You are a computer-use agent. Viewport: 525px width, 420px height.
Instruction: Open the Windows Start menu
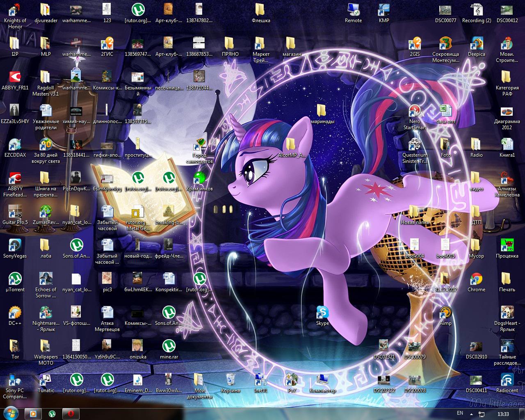coord(10,413)
